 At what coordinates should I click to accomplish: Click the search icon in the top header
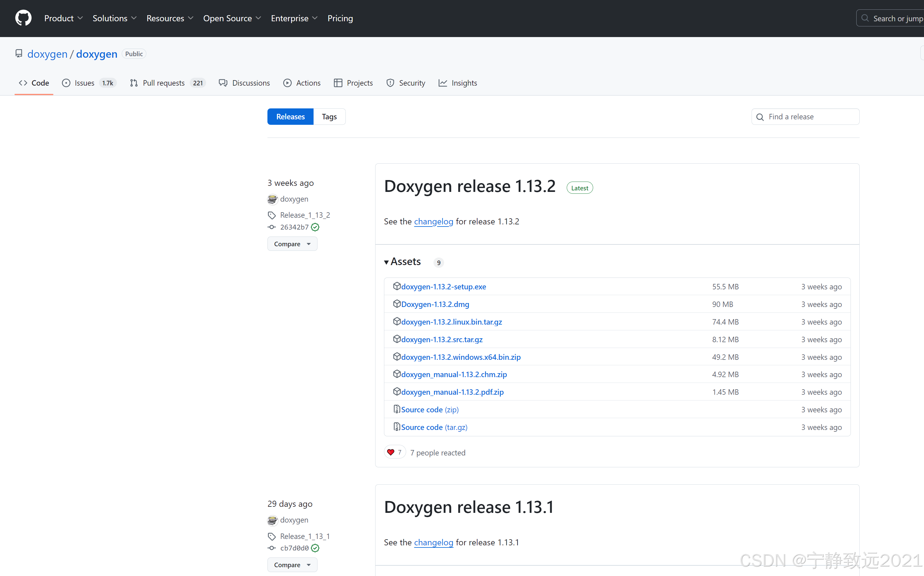pyautogui.click(x=865, y=18)
